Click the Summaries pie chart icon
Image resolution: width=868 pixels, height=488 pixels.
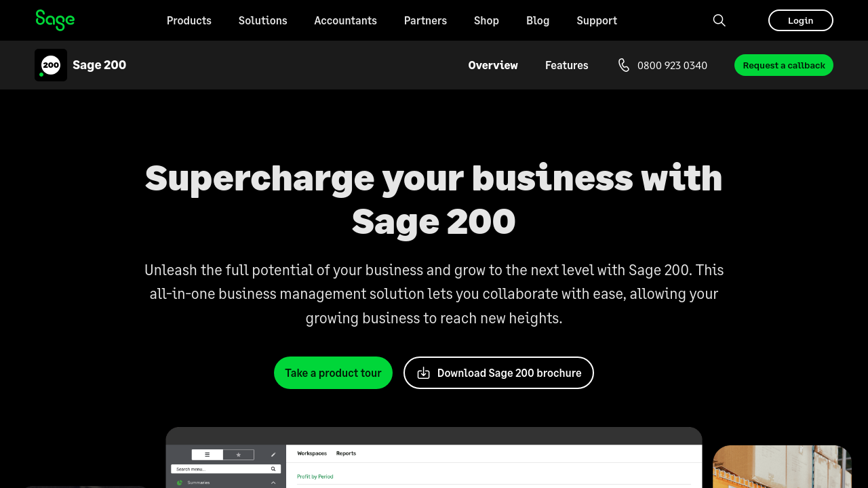click(x=180, y=483)
